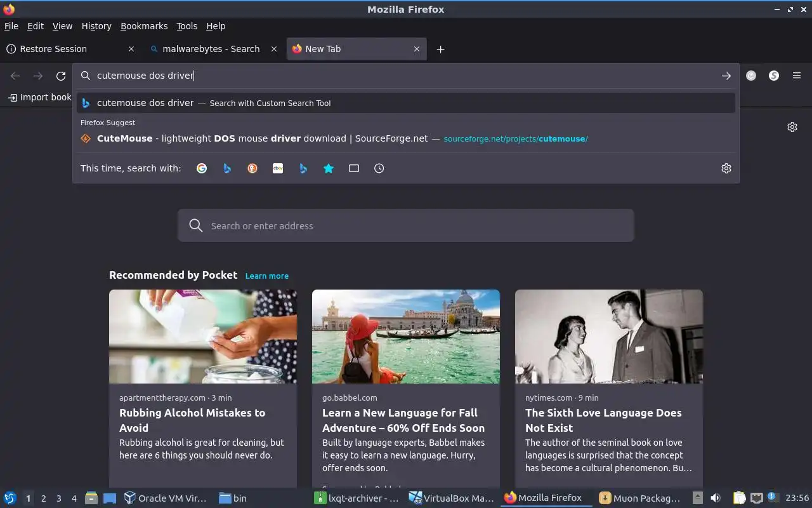The image size is (812, 508).
Task: Click the update notifier tray icon
Action: [x=773, y=497]
